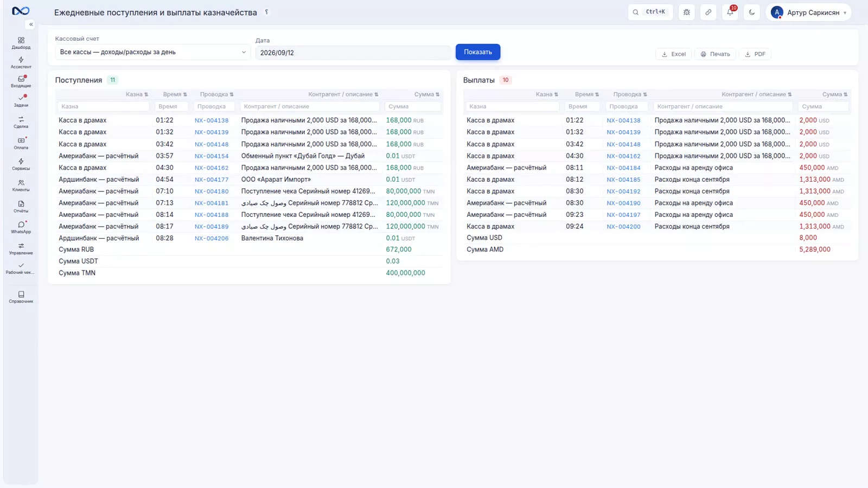Sort Выплаты by Сумма column
Screen dimensions: 868x488
[x=835, y=94]
